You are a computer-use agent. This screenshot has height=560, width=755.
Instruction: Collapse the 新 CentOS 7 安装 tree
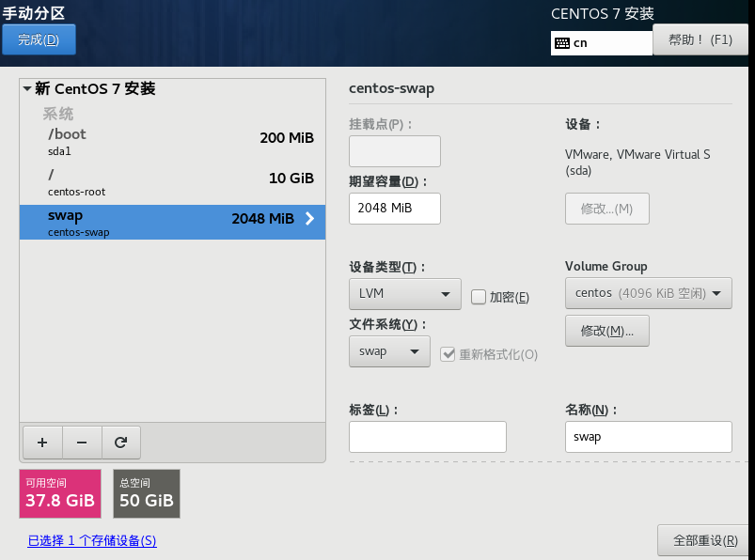pyautogui.click(x=27, y=88)
